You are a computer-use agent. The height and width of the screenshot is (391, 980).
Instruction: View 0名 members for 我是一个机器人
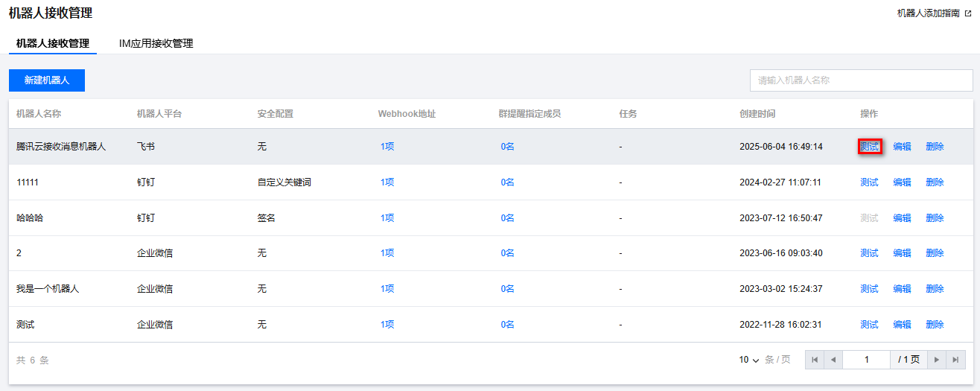pos(507,289)
